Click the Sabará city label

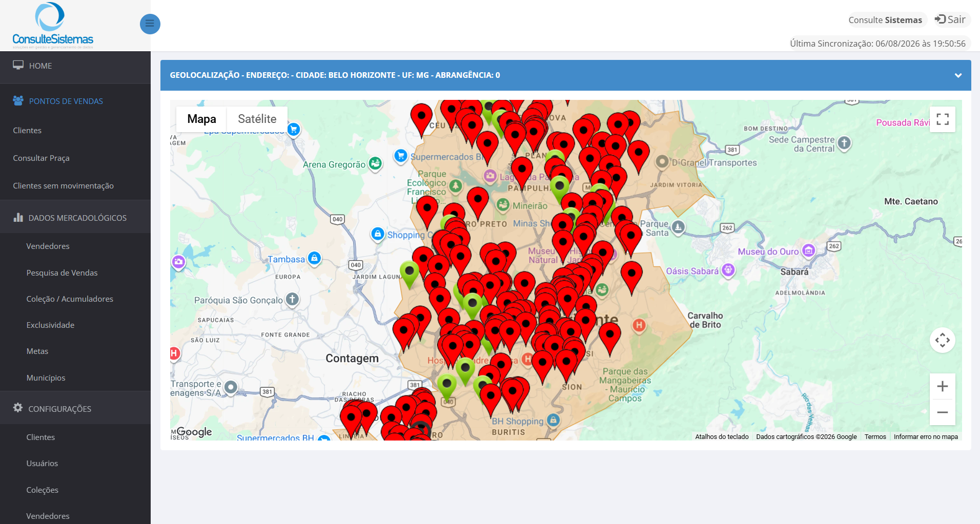click(x=794, y=271)
